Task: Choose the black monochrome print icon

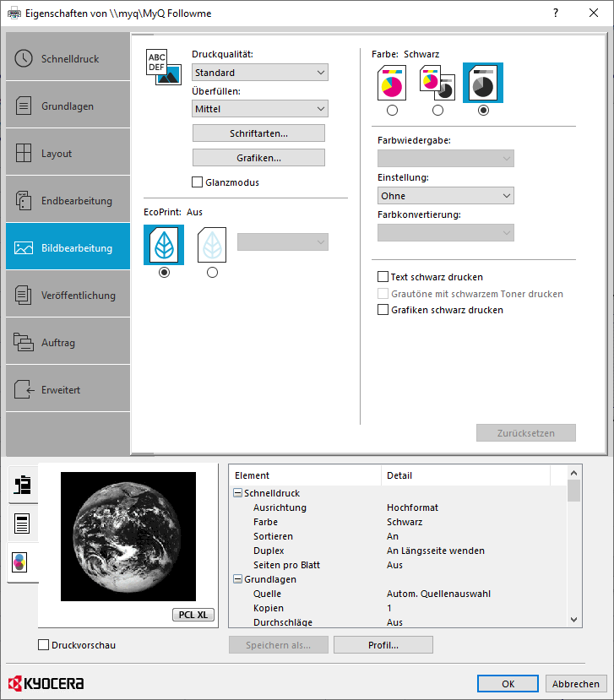Action: click(x=483, y=84)
